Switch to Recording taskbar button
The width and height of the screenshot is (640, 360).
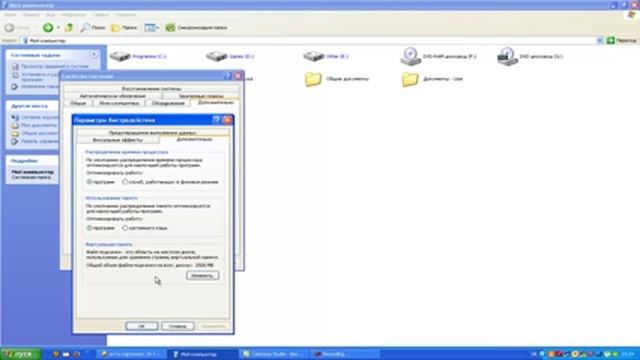(345, 354)
